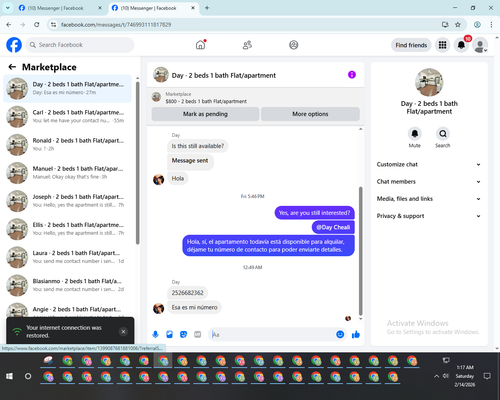Open the Windows Start button
This screenshot has height=400, width=500.
pos(9,376)
